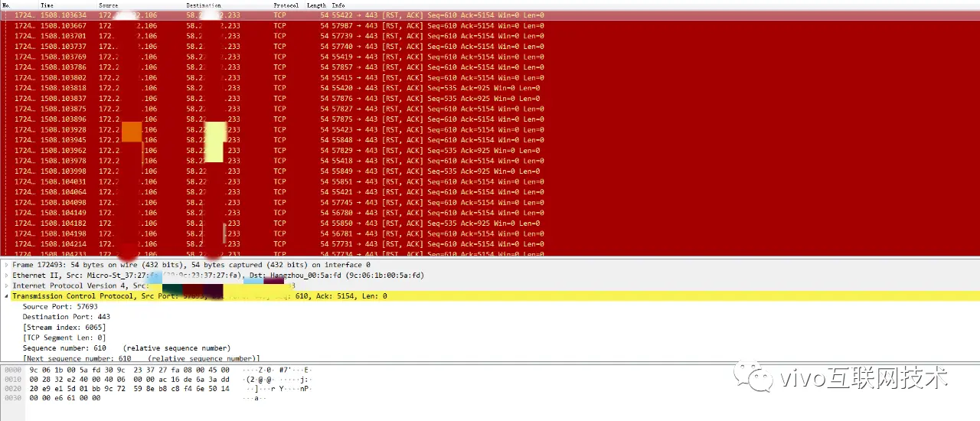This screenshot has width=980, height=421.
Task: Select packet at time 1508.103928
Action: point(490,129)
